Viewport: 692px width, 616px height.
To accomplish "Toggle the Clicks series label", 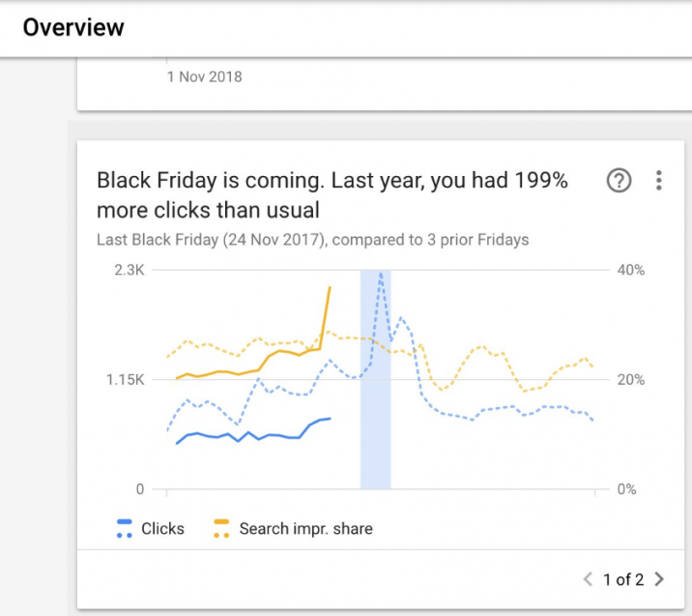I will point(162,529).
